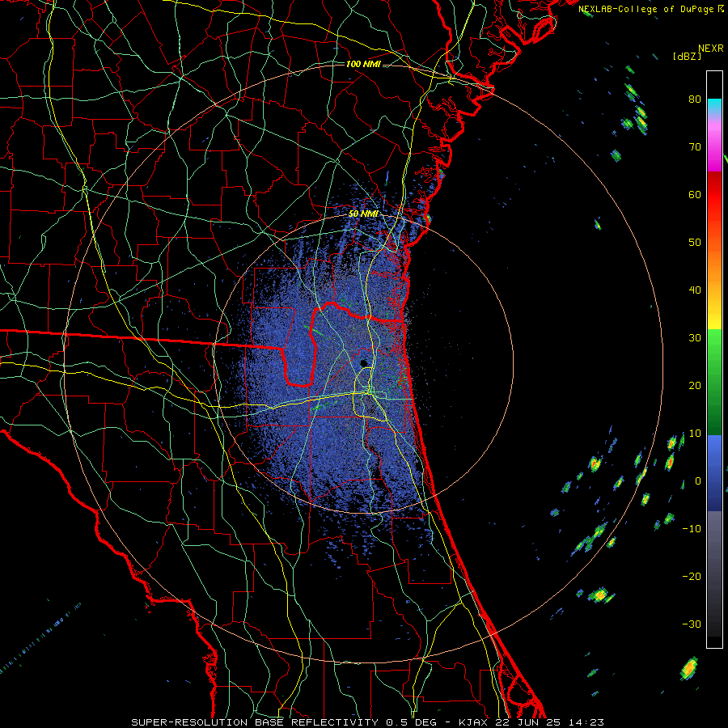
Task: Click the NEXR label above the color scale
Action: click(x=711, y=49)
